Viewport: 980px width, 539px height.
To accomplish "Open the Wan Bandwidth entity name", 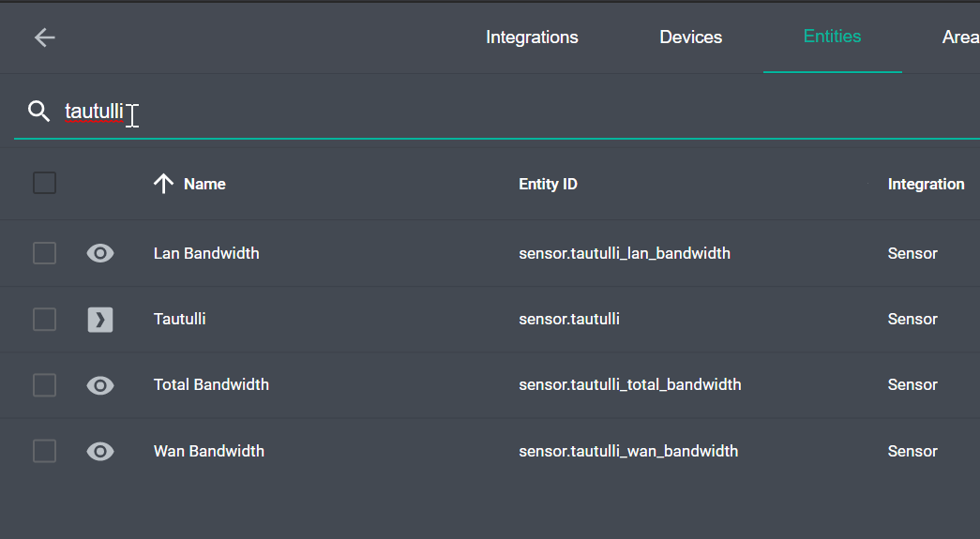I will coord(209,451).
